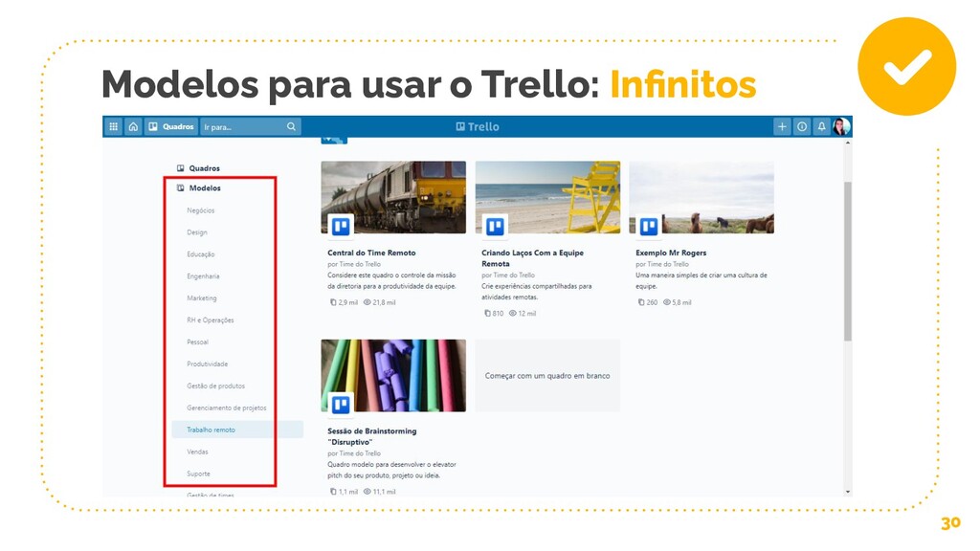Screen dimensions: 980x551
Task: Open the Gerenciamento de projetos category
Action: (x=226, y=408)
